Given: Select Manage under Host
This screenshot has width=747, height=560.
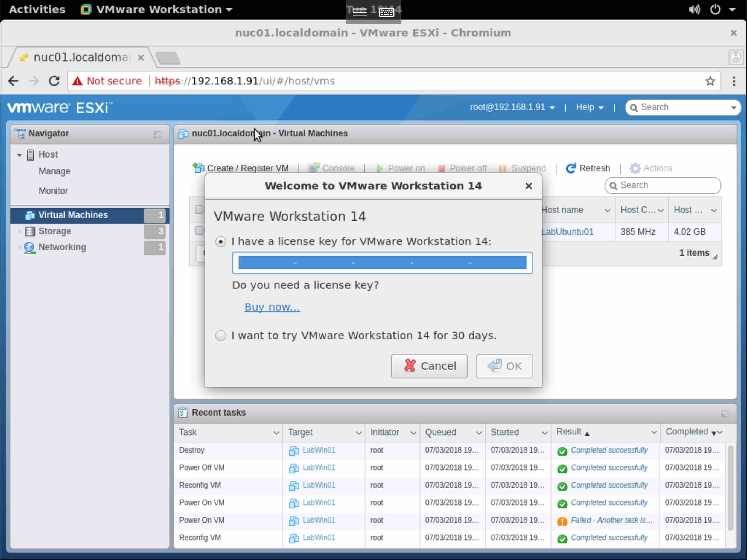Looking at the screenshot, I should click(x=54, y=171).
